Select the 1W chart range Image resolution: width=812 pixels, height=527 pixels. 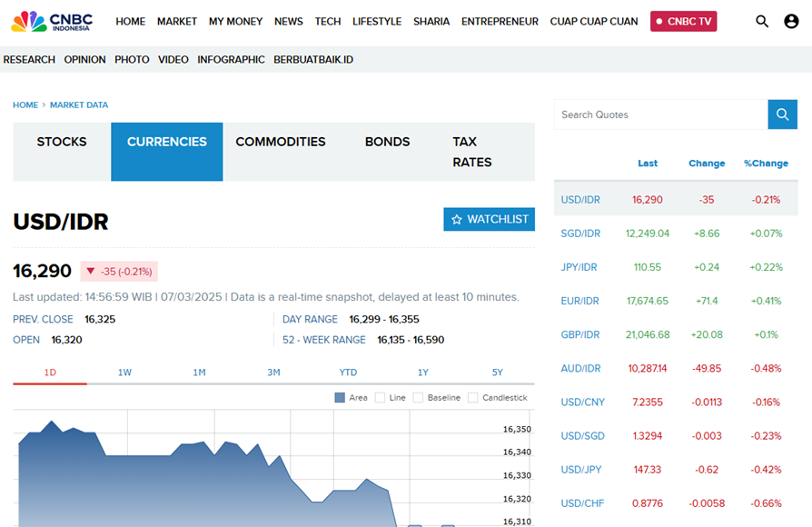pos(124,373)
